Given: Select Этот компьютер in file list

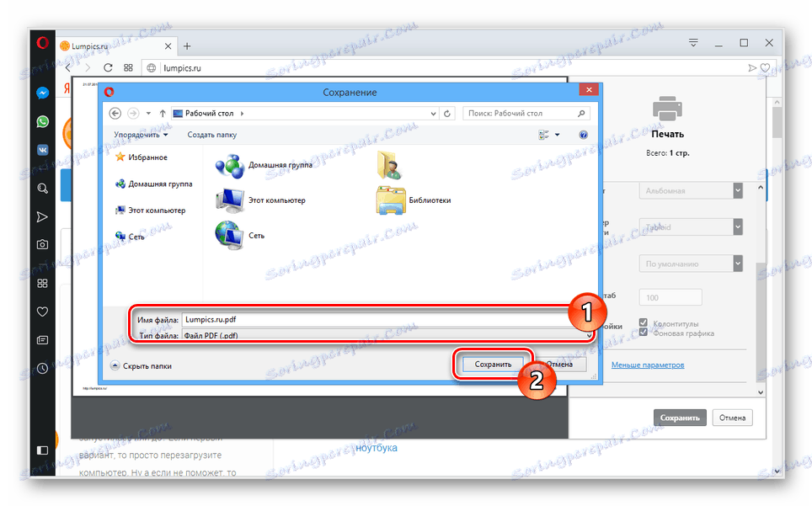Looking at the screenshot, I should (260, 200).
